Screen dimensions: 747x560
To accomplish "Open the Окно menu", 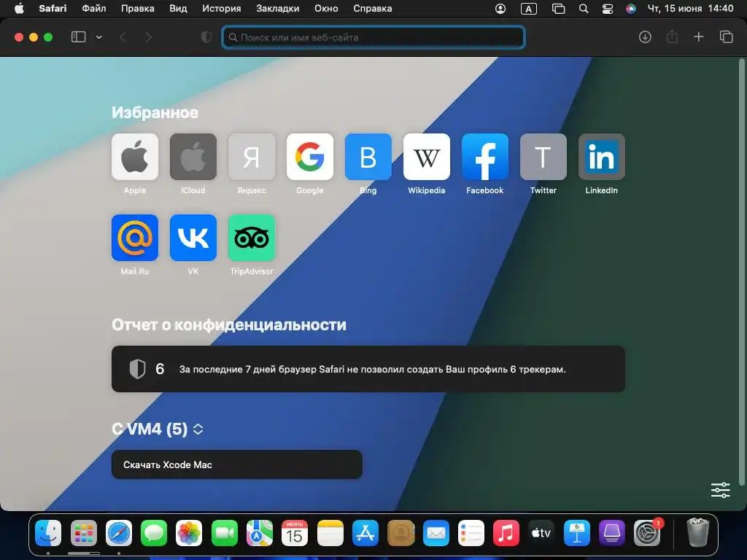I will [326, 9].
